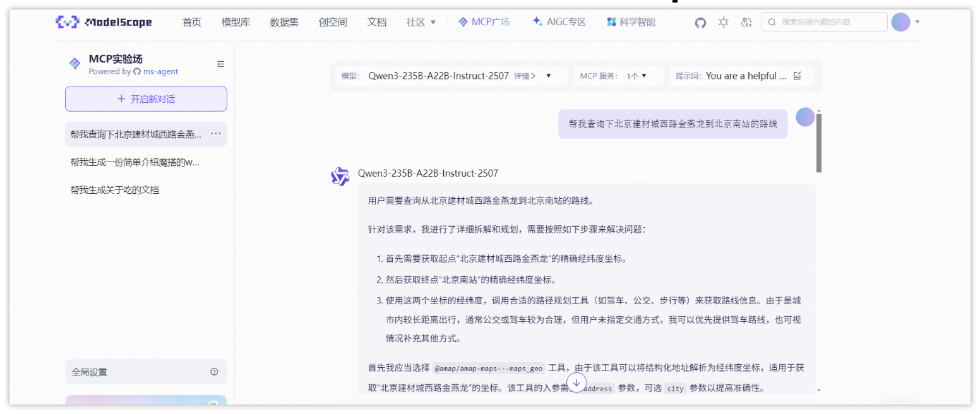Click the prompt text You are a helpful …

coord(746,76)
